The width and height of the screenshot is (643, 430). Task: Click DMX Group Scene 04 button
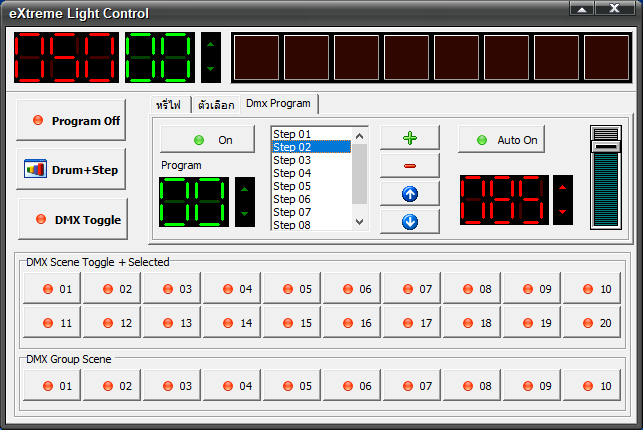coord(232,386)
